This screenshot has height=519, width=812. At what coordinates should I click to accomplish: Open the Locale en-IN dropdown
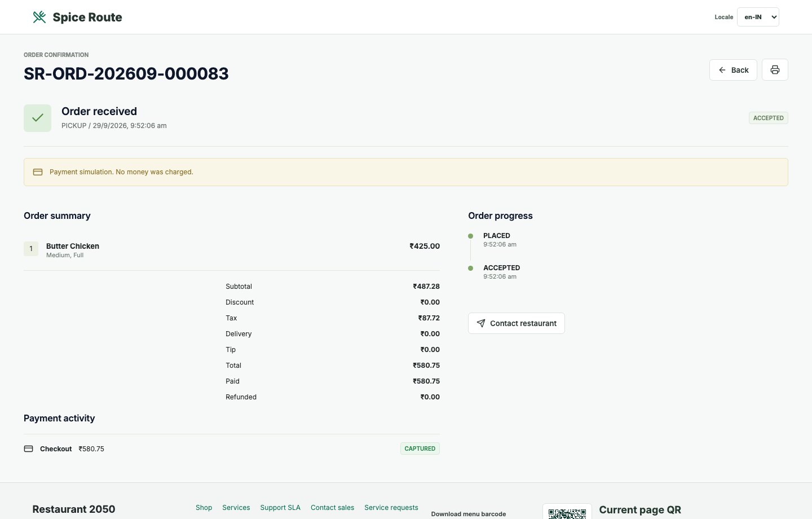(x=758, y=17)
